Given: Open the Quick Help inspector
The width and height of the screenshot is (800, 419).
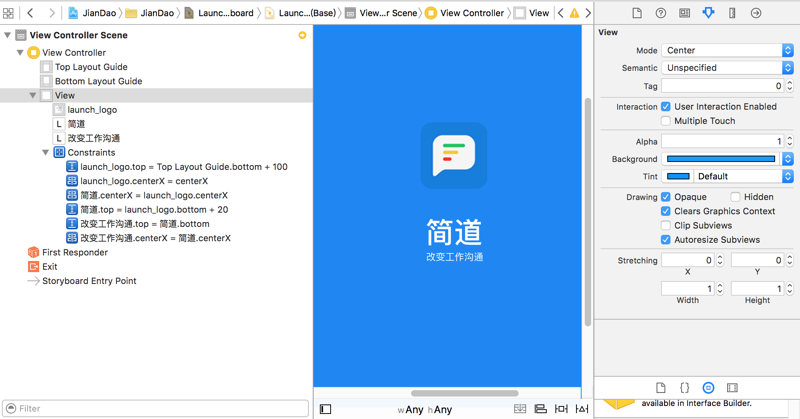Looking at the screenshot, I should [x=661, y=13].
